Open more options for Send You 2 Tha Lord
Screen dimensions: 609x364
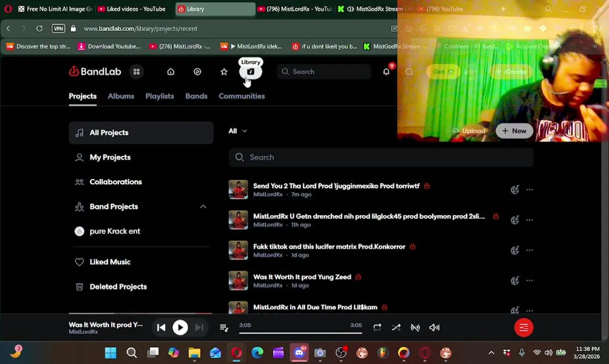coord(530,190)
